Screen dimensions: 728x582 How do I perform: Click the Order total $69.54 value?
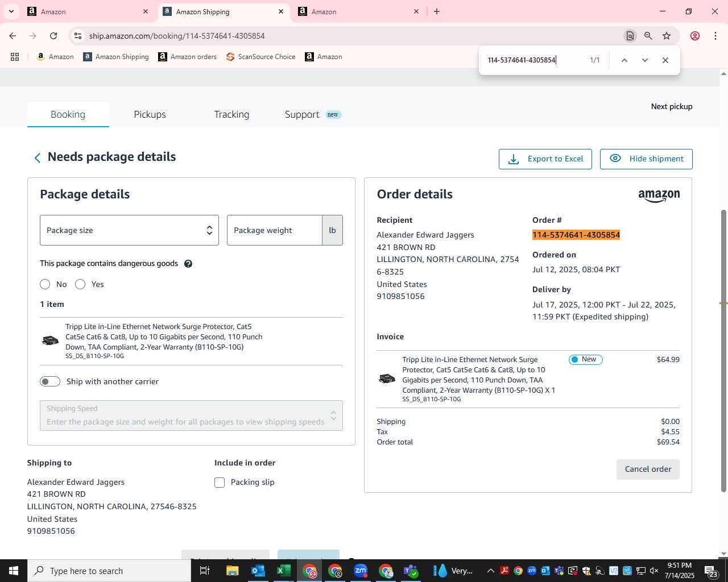tap(668, 442)
